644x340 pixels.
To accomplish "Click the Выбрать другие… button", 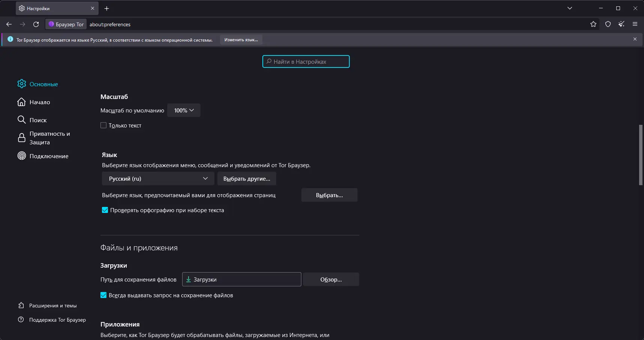I will [x=247, y=178].
